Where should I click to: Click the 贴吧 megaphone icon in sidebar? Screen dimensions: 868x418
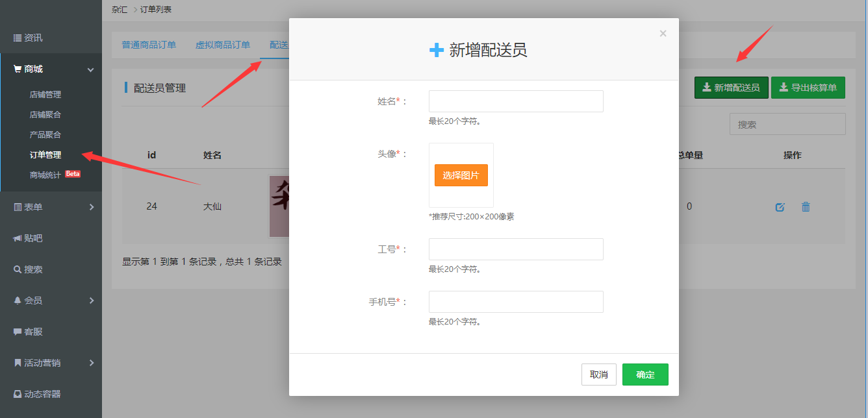(x=18, y=238)
